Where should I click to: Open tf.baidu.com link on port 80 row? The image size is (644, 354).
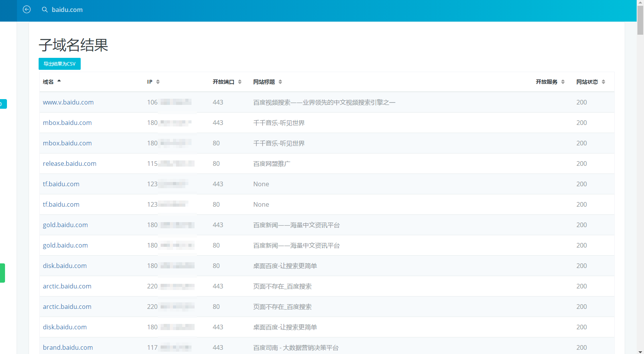pyautogui.click(x=61, y=204)
